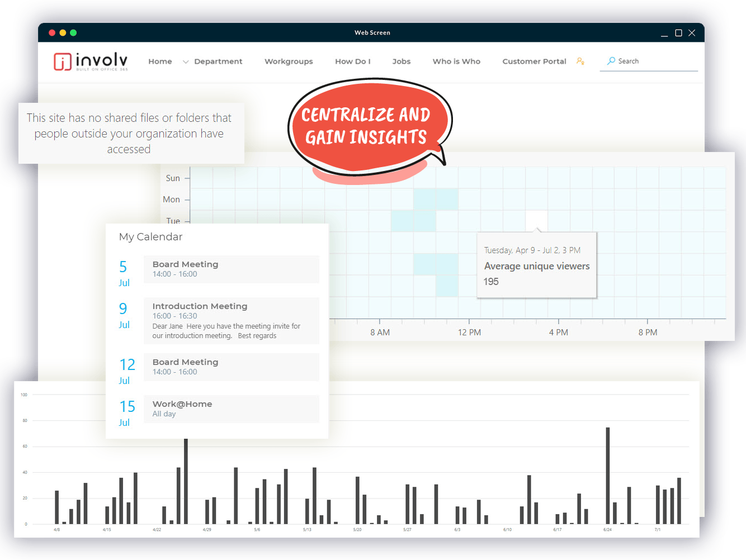Go to the Workgroups menu
The height and width of the screenshot is (560, 746).
[289, 61]
